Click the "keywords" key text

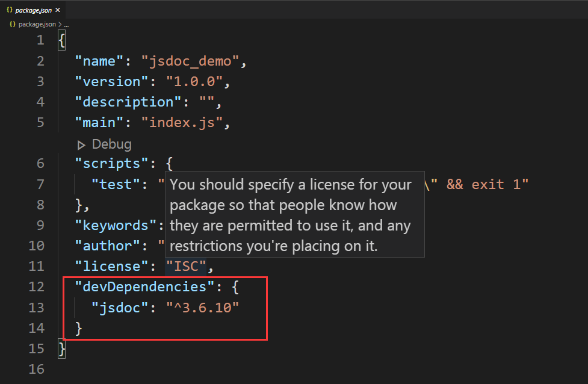point(116,225)
